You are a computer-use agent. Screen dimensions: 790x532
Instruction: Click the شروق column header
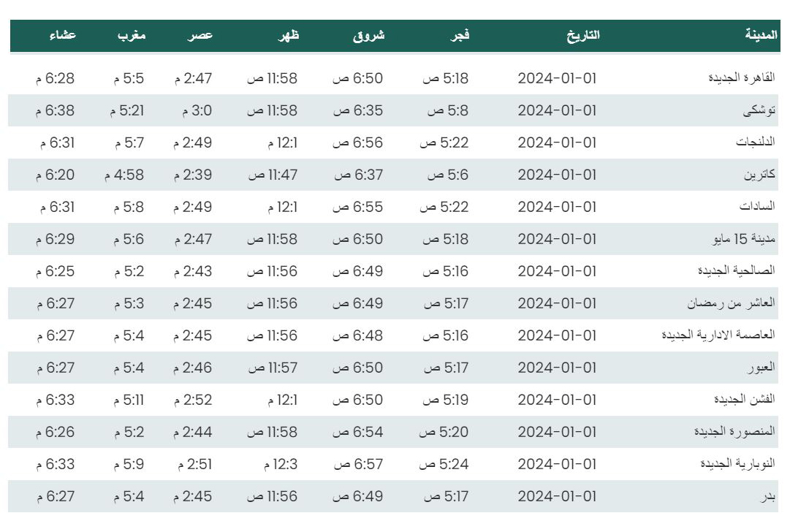369,35
